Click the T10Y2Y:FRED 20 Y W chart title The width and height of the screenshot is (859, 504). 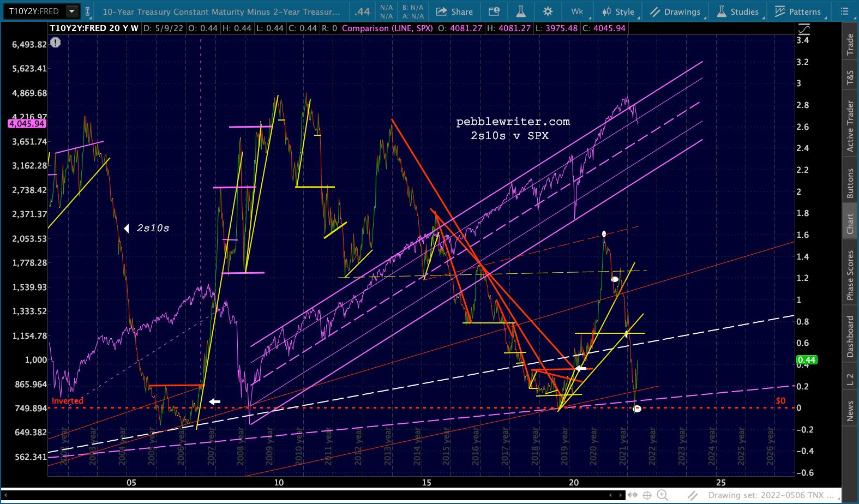pyautogui.click(x=94, y=28)
